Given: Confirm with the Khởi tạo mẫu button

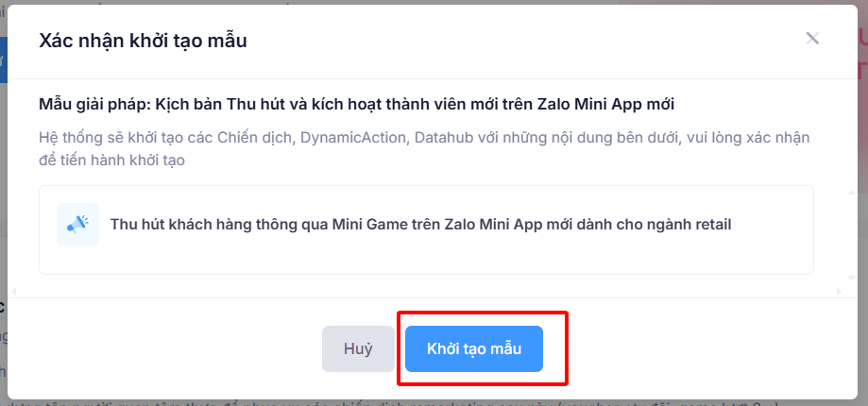Looking at the screenshot, I should pyautogui.click(x=473, y=348).
